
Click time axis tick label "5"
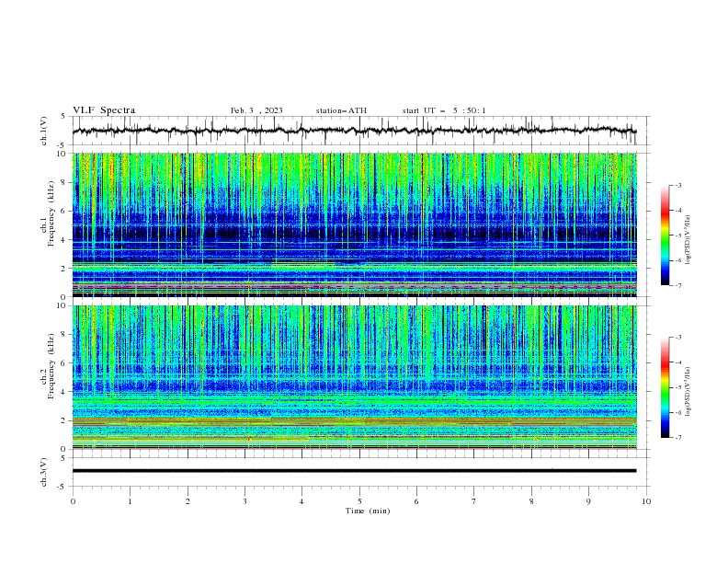pos(359,501)
